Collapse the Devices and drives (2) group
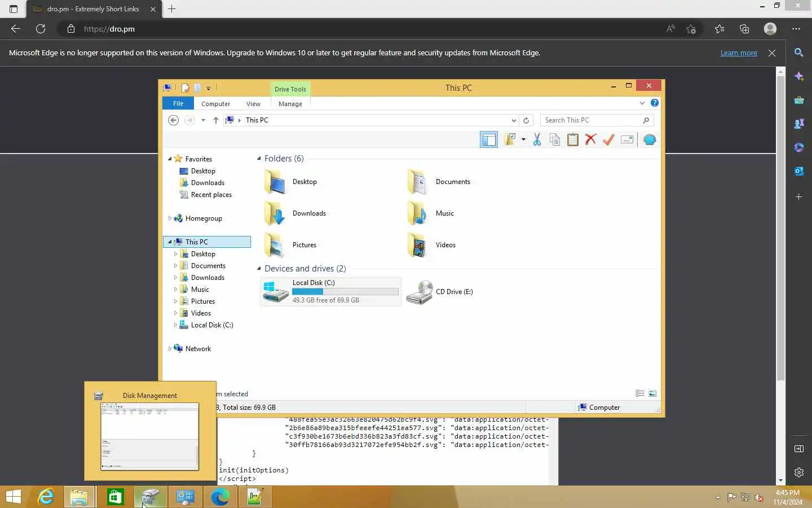This screenshot has width=812, height=508. click(x=259, y=269)
